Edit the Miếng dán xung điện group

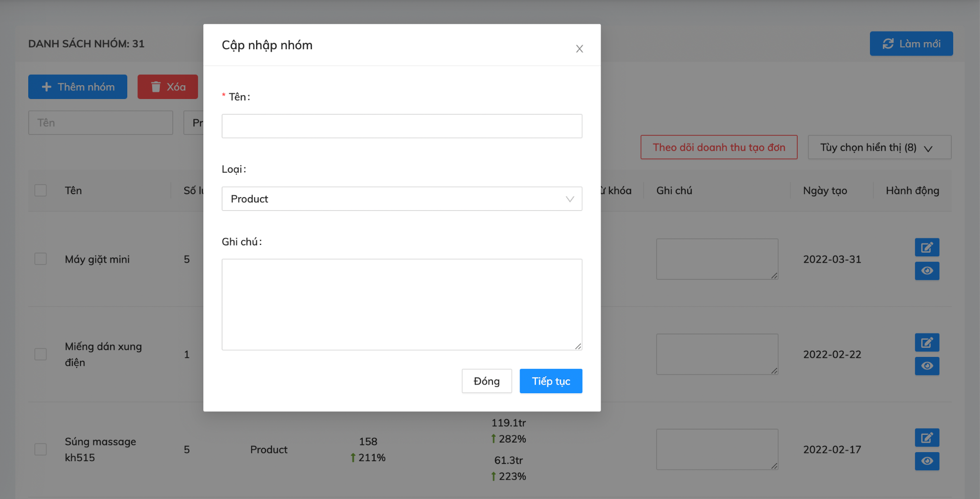(x=926, y=343)
